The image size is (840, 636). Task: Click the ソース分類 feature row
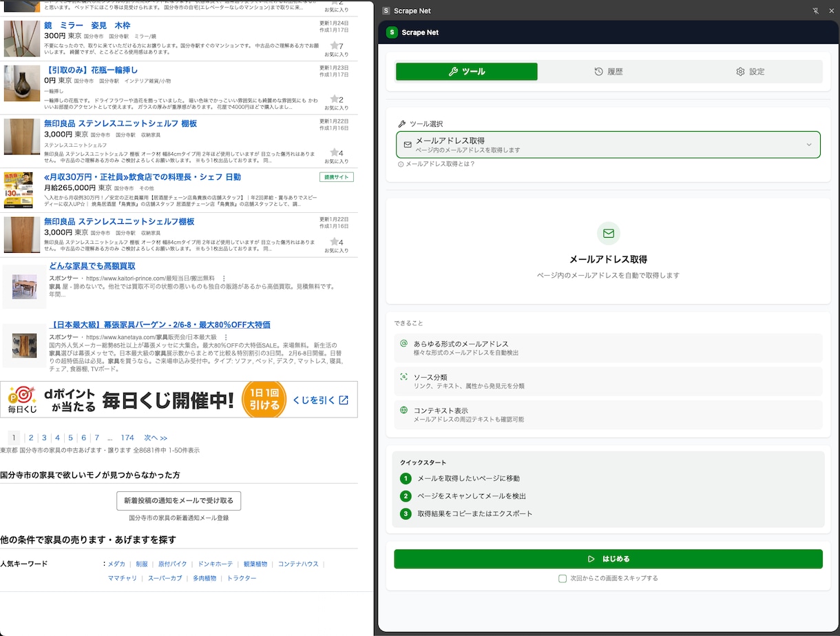(609, 381)
